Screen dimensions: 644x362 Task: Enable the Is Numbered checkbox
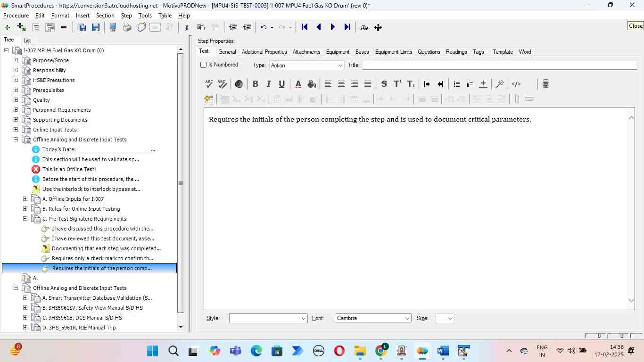click(x=204, y=65)
